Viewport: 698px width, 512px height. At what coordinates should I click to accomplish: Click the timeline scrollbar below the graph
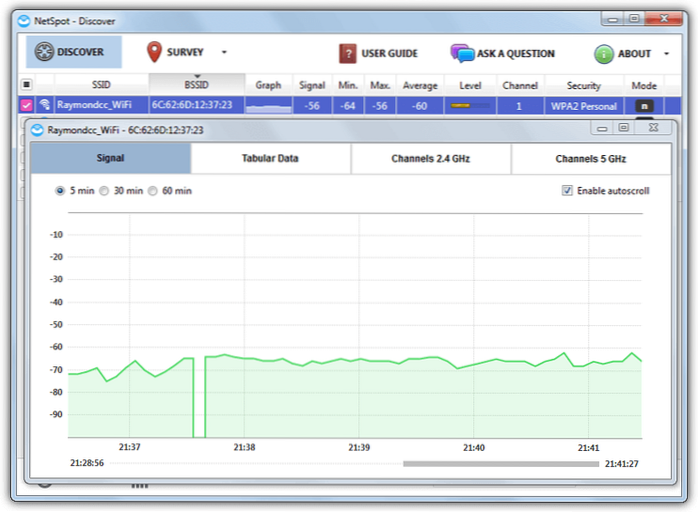(x=500, y=464)
